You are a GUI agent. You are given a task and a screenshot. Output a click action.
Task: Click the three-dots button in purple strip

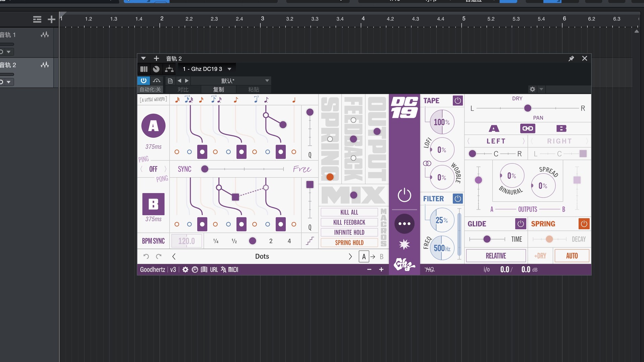[404, 224]
